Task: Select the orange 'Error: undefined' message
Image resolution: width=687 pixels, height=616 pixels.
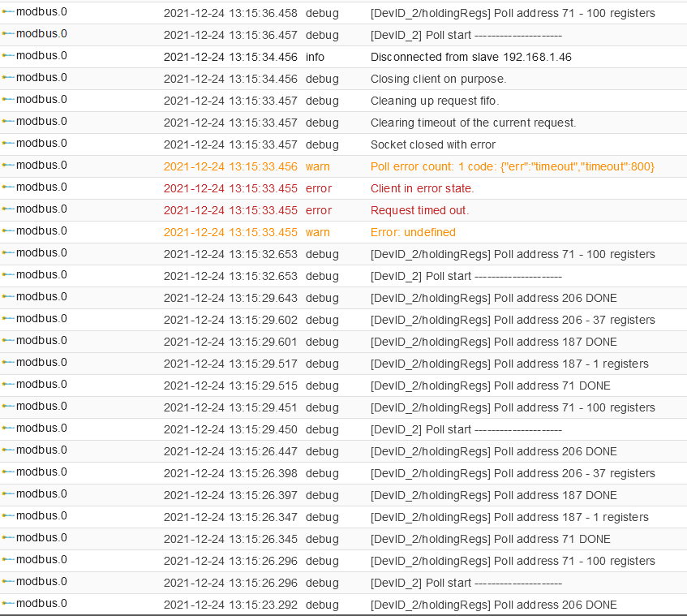Action: (x=413, y=232)
